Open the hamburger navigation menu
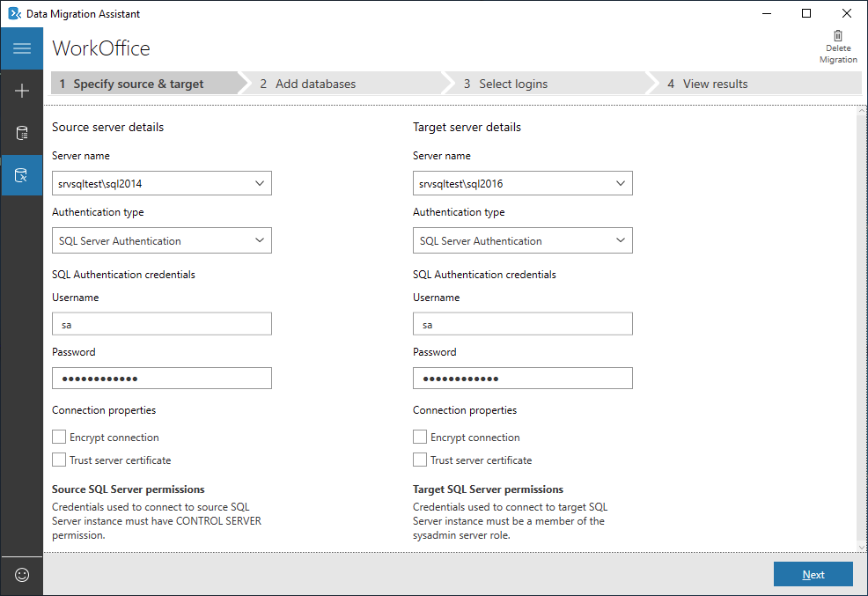 22,48
